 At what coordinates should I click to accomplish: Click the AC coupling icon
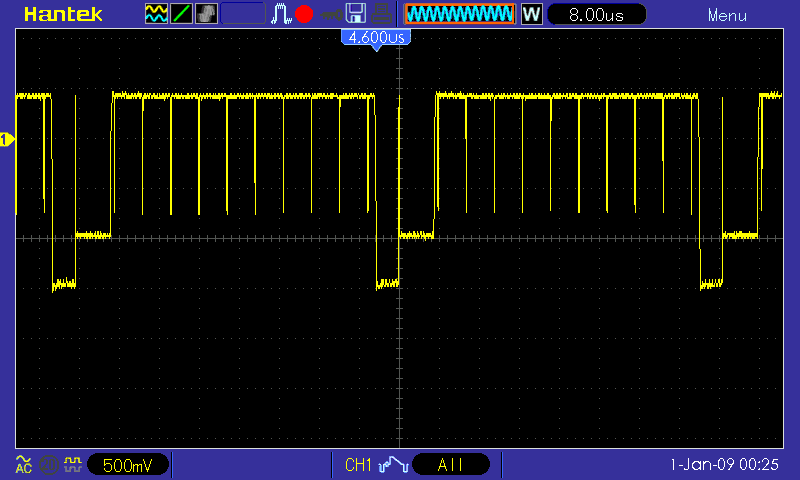click(23, 465)
